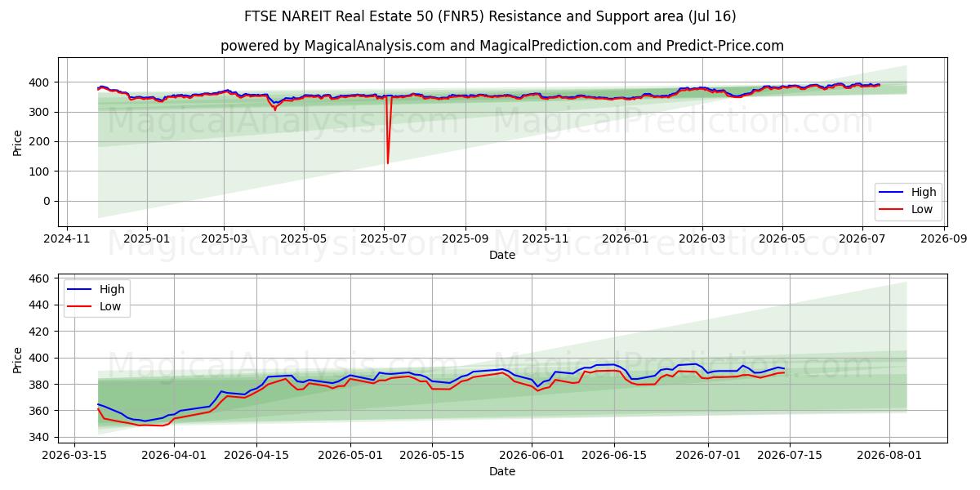Click the '380' price tick on bottom chart
This screenshot has height=490, width=980.
coord(41,385)
